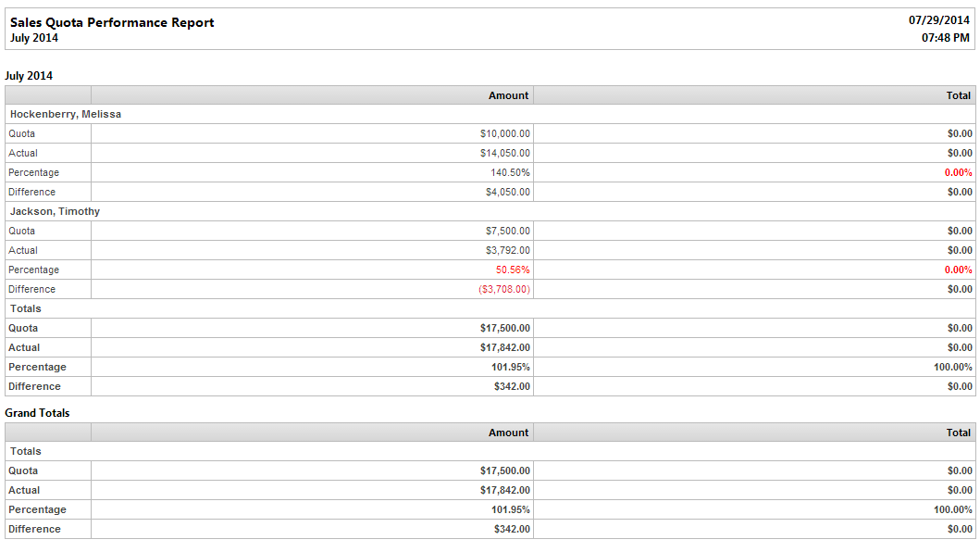This screenshot has height=552, width=980.
Task: Click the July 2014 Total column header
Action: [x=958, y=95]
